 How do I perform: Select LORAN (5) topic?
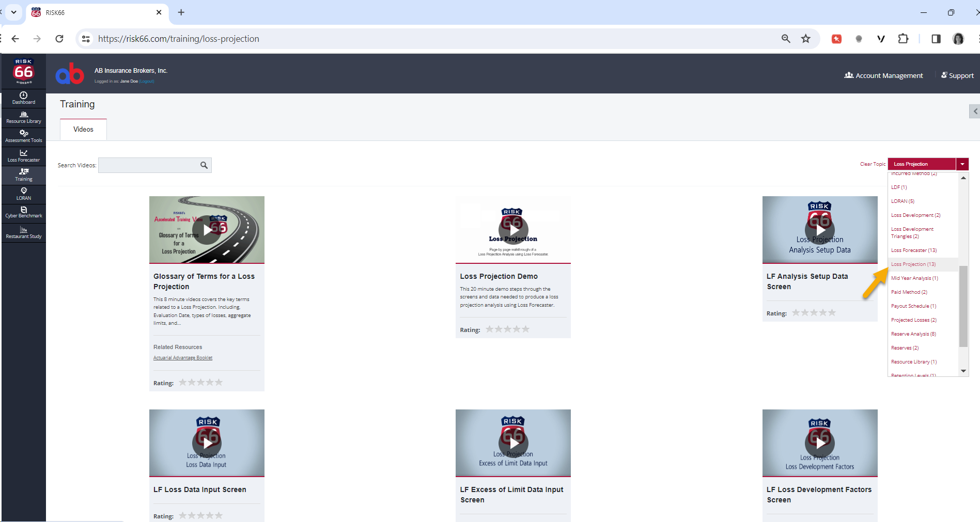(903, 201)
